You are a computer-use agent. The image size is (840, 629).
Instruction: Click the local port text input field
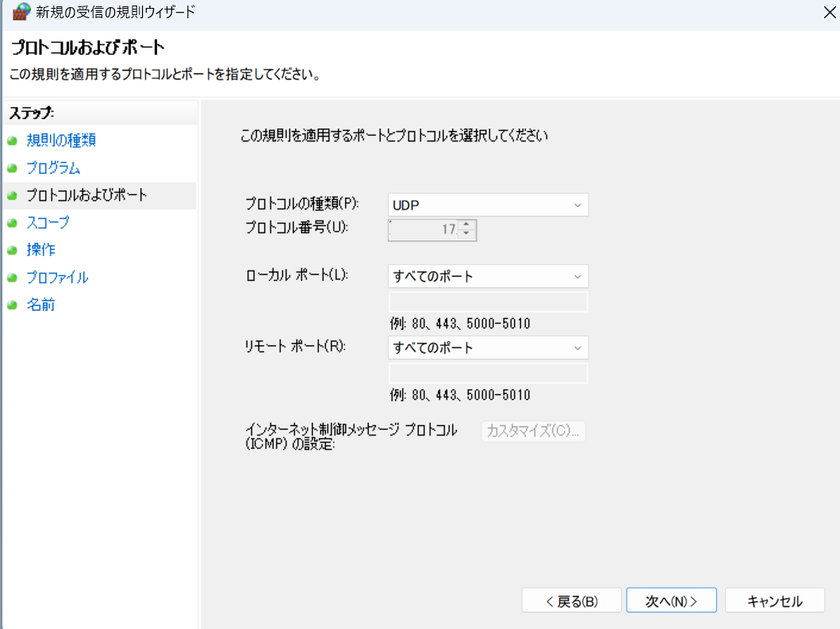(487, 301)
